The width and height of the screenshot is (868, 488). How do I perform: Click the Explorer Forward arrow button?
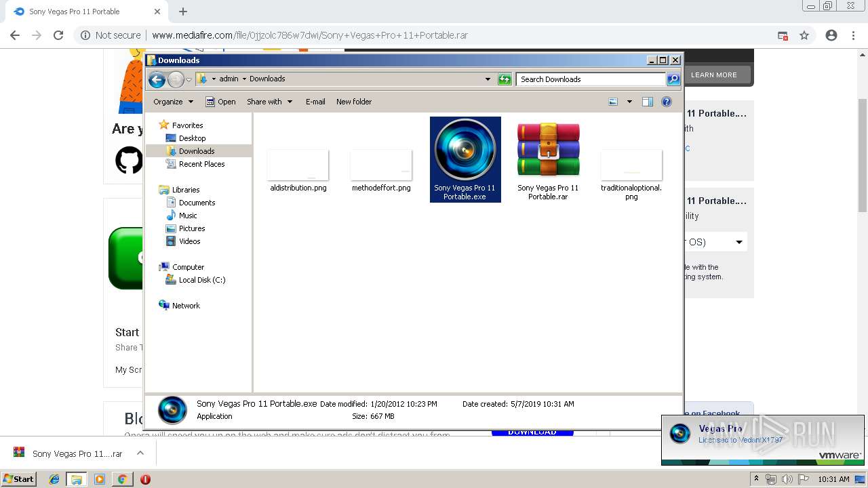point(176,79)
